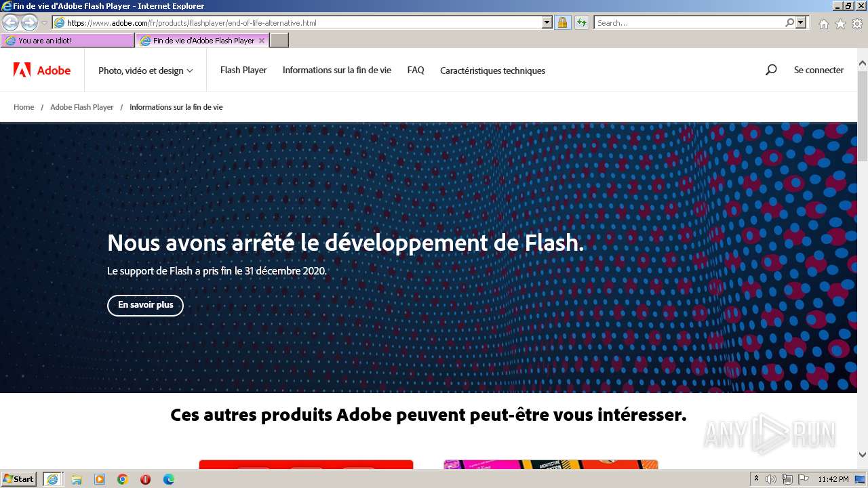Expand the address bar autocomplete dropdown
868x488 pixels.
[547, 22]
